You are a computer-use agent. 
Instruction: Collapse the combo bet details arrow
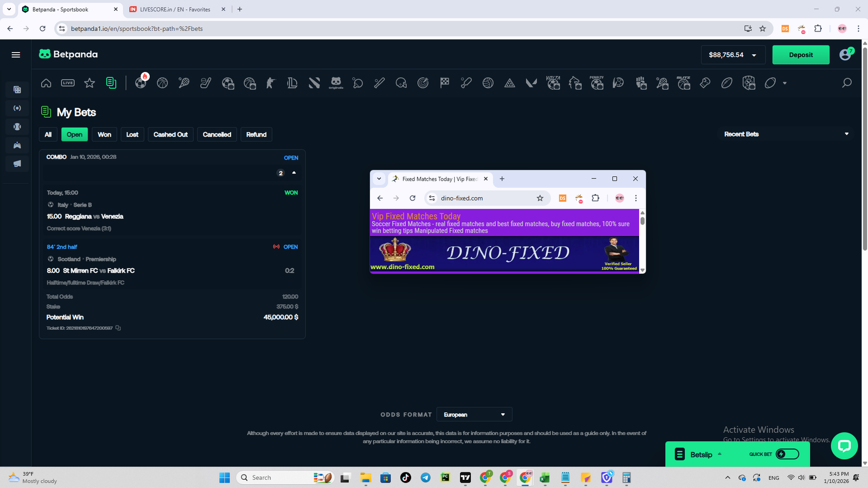coord(294,173)
